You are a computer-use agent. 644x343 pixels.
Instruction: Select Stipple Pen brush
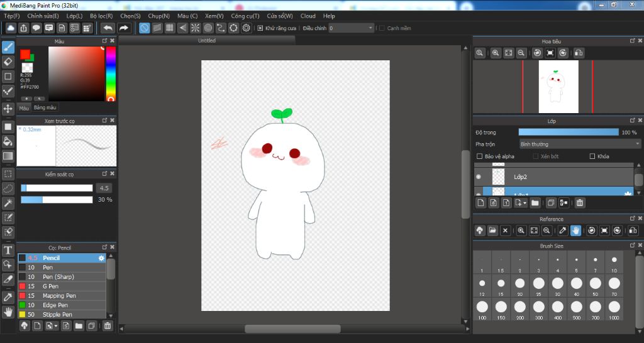coord(62,315)
